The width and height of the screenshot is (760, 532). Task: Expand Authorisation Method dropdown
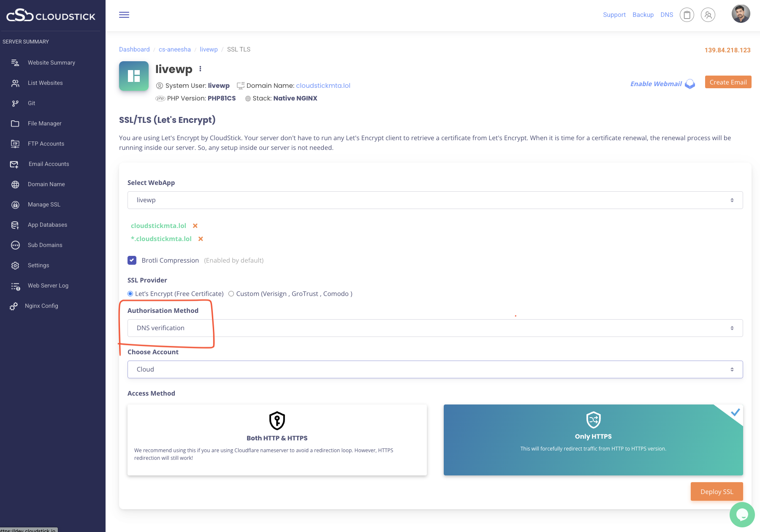coord(435,328)
